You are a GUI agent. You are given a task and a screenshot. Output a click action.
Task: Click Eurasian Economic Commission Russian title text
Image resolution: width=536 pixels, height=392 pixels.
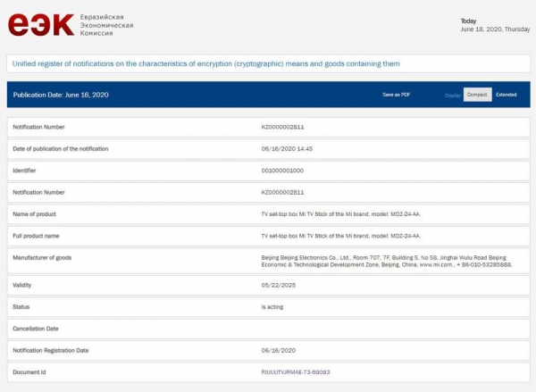(x=106, y=25)
